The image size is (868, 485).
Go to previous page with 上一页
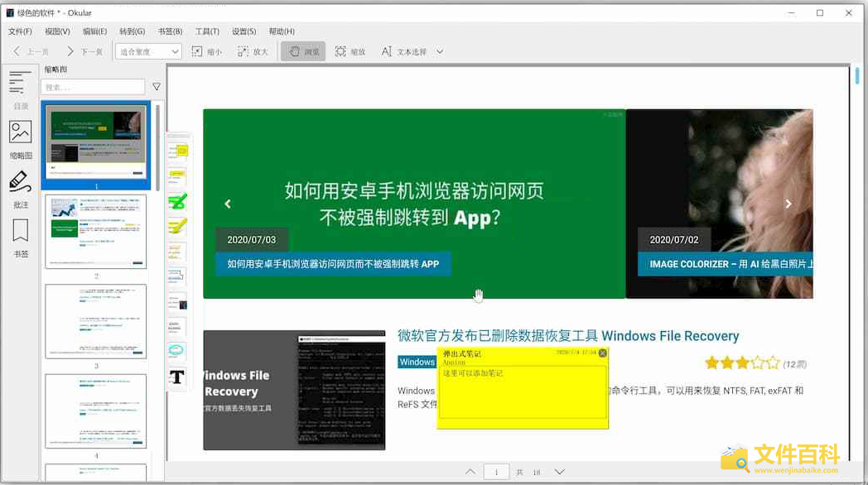[x=31, y=51]
